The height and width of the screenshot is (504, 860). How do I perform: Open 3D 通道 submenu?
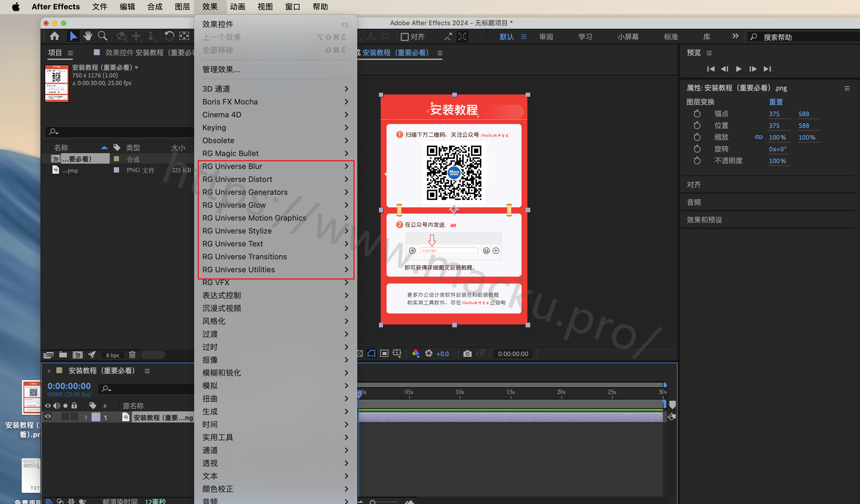pos(275,89)
